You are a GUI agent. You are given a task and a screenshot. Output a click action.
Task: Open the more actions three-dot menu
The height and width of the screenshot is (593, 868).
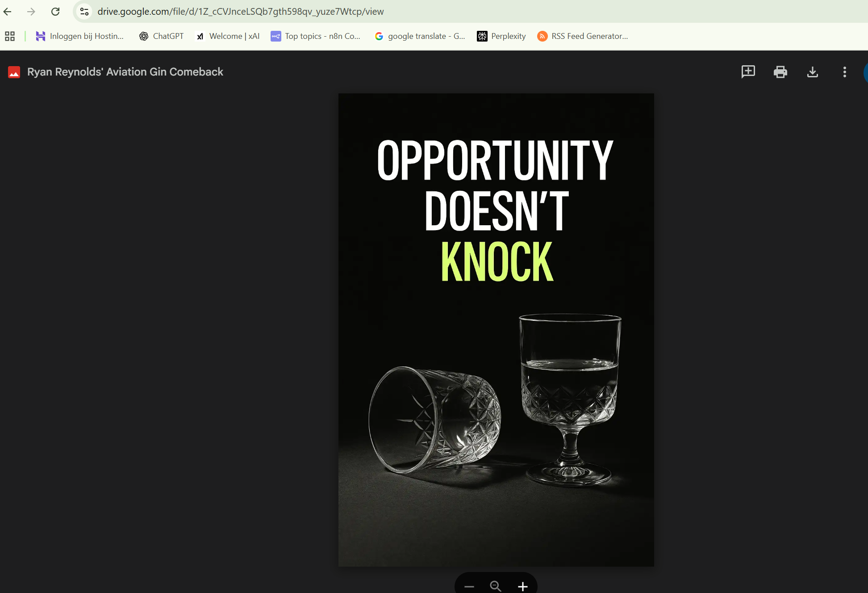coord(845,72)
